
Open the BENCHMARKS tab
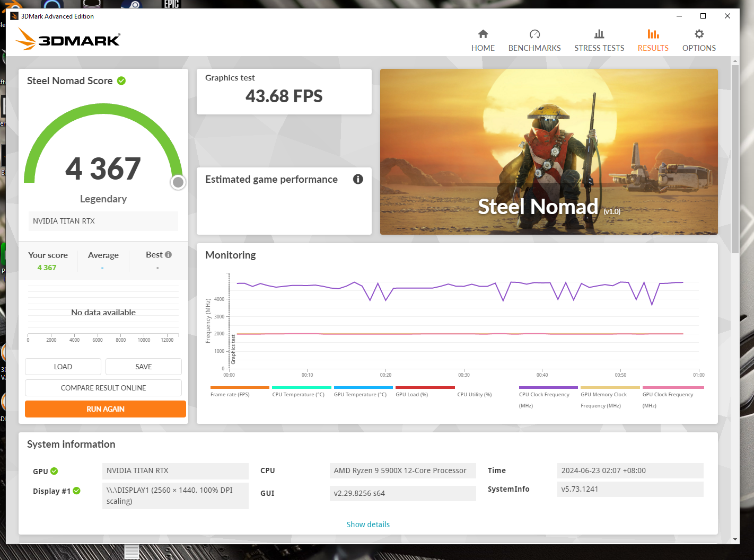click(x=534, y=41)
